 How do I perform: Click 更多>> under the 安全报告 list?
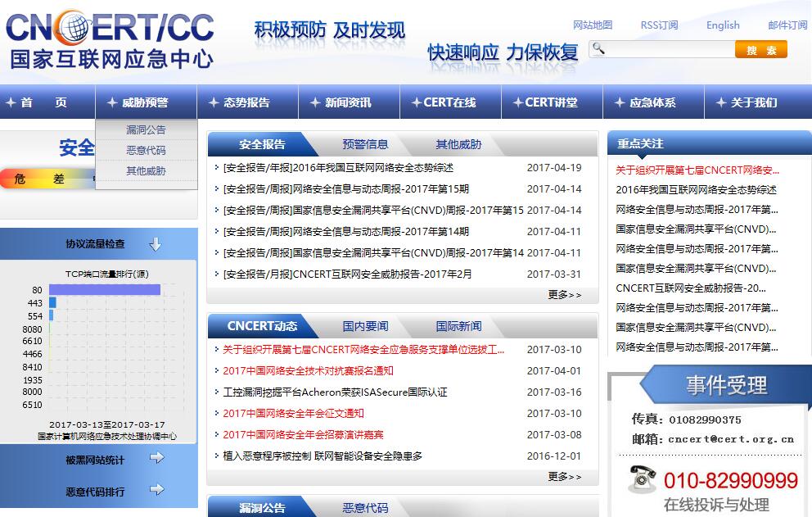[565, 294]
